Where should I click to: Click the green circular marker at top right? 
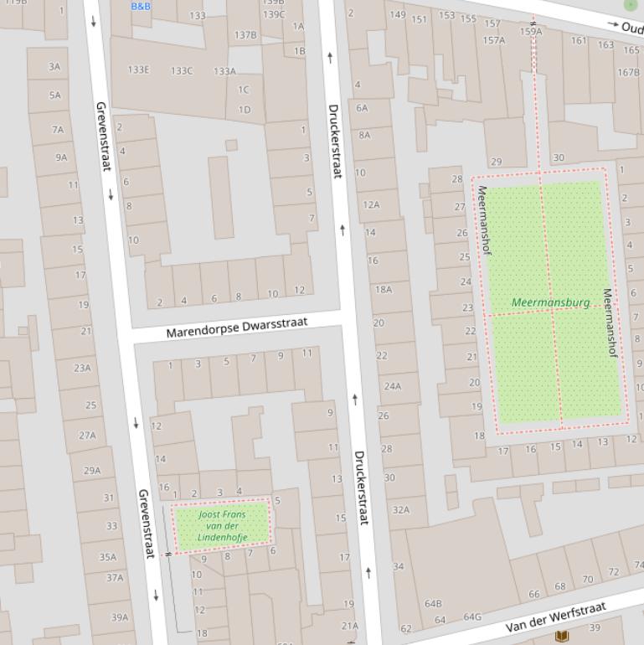click(x=631, y=4)
